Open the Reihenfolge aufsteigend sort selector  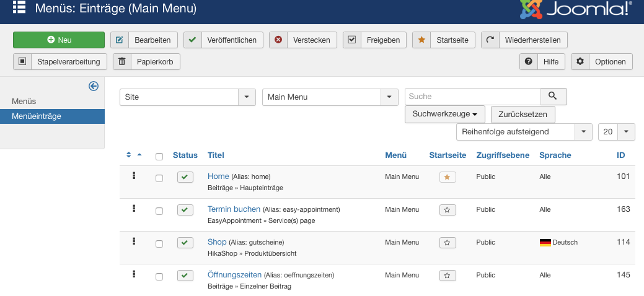point(524,132)
